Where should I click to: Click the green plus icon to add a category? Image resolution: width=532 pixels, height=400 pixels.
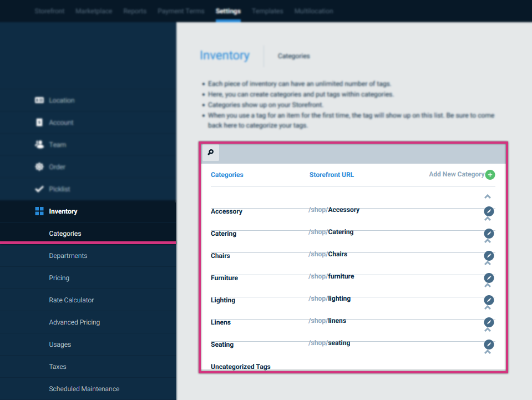click(x=490, y=174)
